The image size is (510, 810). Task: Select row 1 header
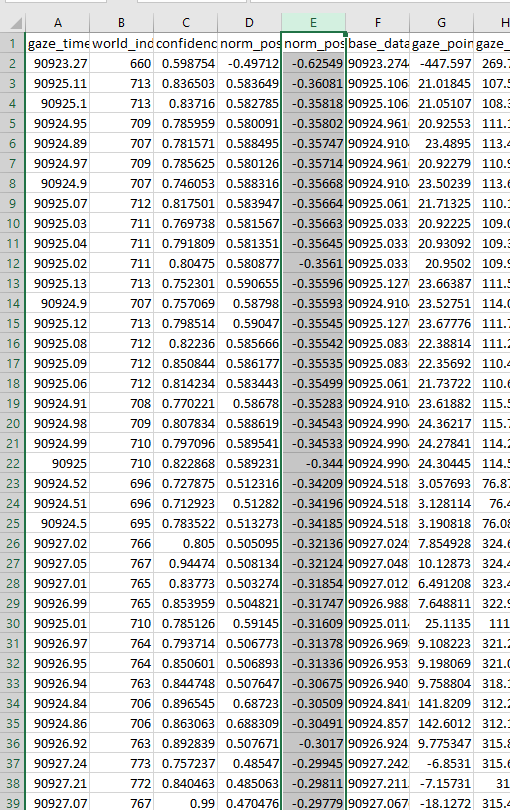point(13,43)
